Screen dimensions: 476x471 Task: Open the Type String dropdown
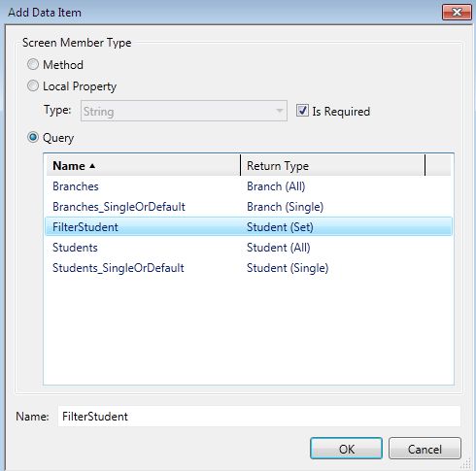[x=184, y=111]
